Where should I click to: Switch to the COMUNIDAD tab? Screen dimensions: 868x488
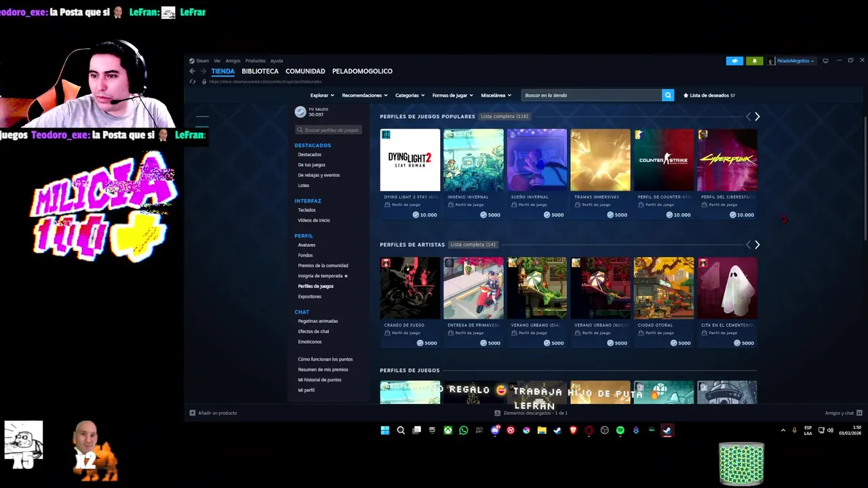tap(305, 71)
